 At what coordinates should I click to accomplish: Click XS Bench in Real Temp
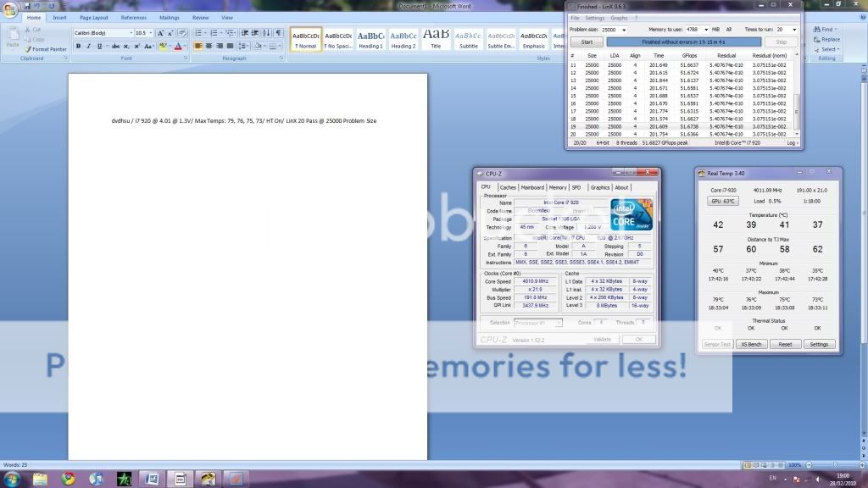(751, 344)
